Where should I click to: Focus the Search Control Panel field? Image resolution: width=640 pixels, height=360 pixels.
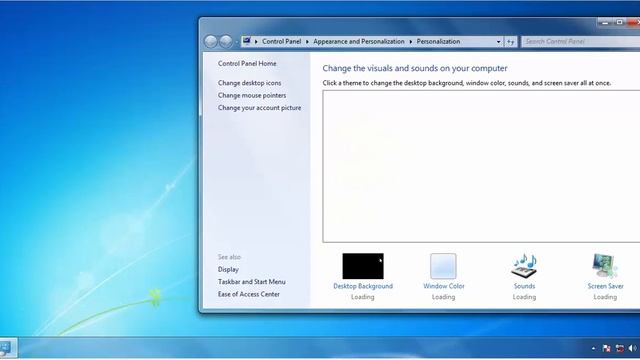click(580, 41)
